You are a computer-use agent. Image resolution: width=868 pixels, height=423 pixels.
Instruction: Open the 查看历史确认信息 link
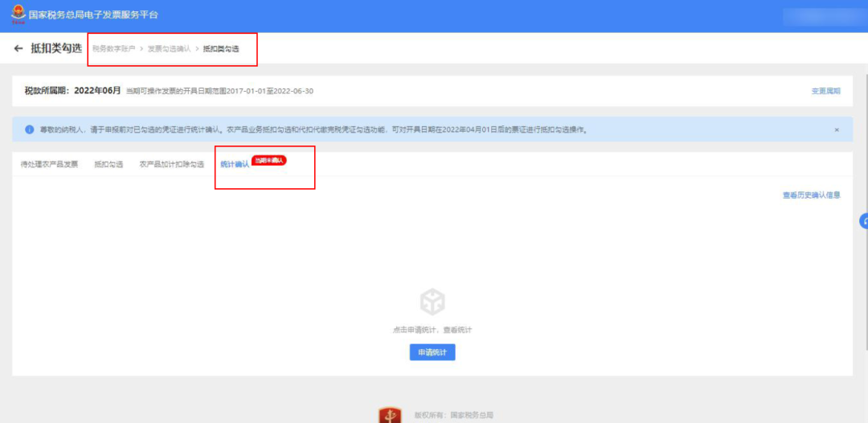click(x=811, y=195)
